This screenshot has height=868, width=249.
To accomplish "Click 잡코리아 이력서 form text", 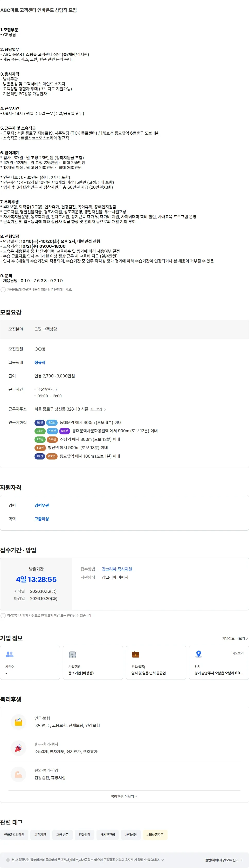I will point(115,577).
